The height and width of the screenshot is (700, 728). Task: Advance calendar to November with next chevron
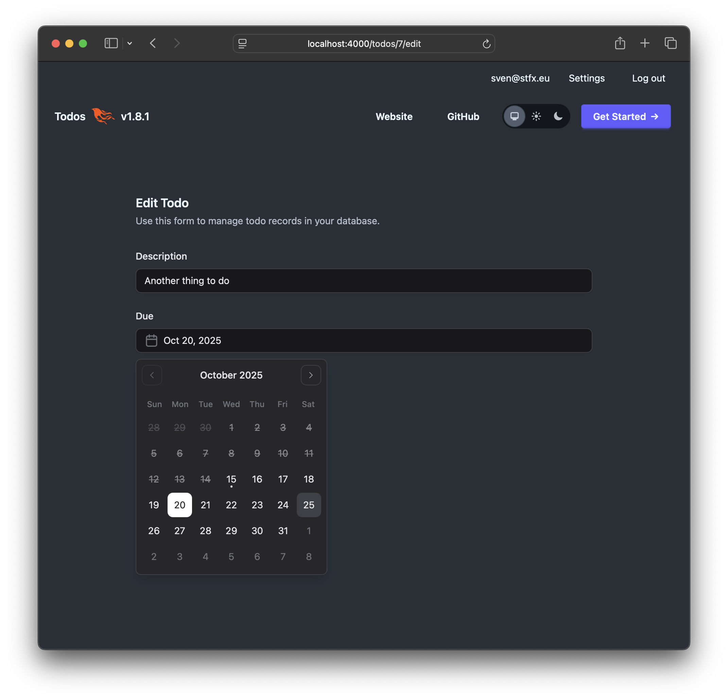click(x=311, y=375)
